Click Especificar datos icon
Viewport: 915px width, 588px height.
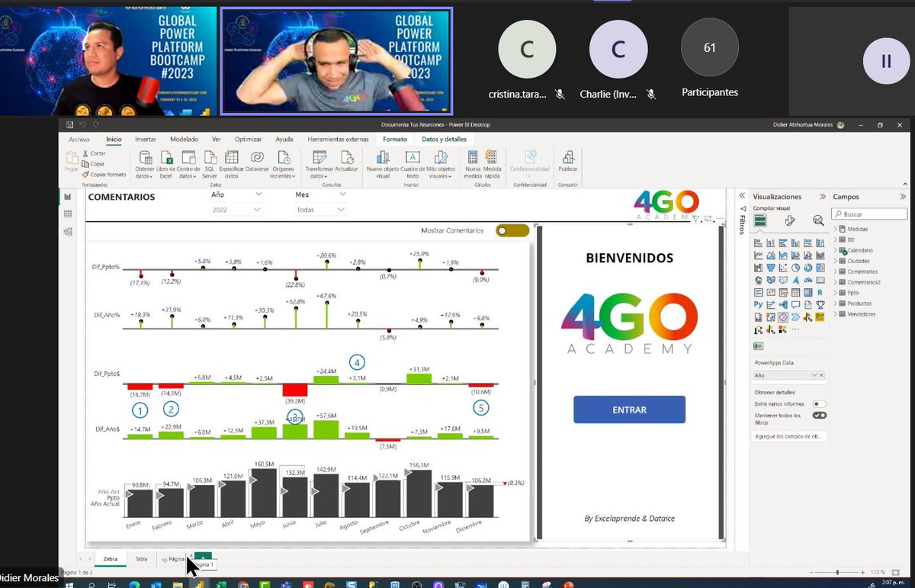pyautogui.click(x=231, y=164)
